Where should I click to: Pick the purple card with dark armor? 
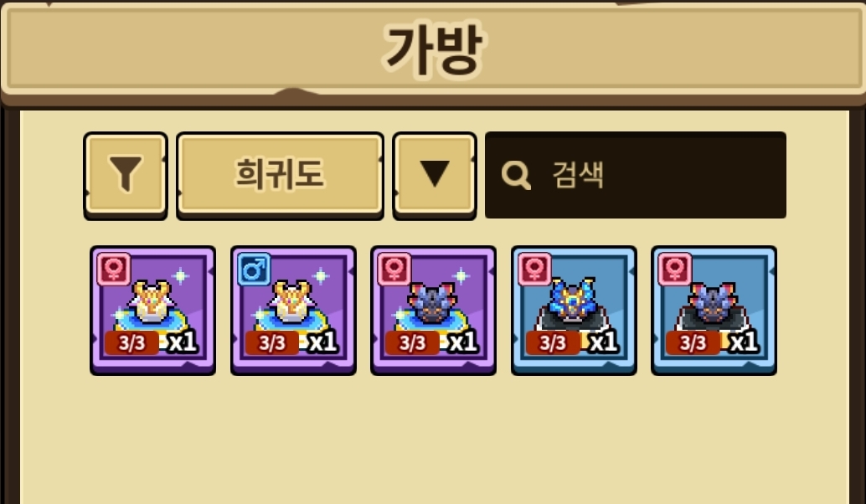pos(434,311)
